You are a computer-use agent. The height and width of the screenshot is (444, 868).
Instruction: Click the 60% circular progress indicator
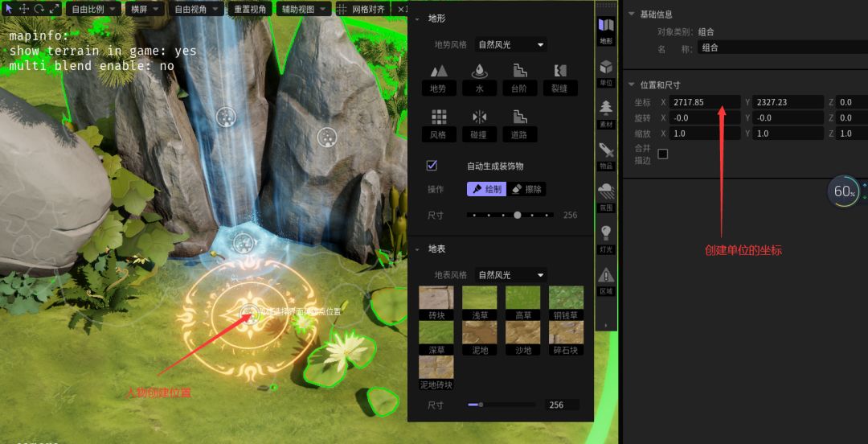tap(844, 191)
